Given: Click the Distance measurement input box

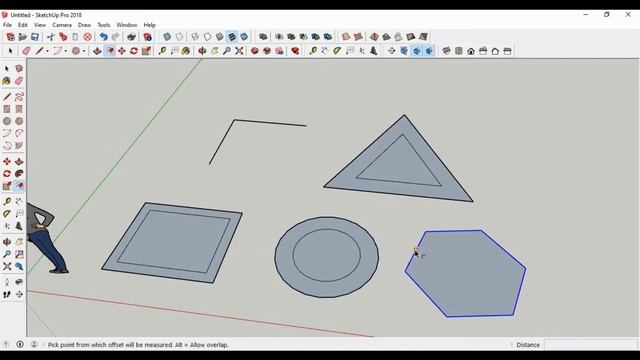Looking at the screenshot, I should [x=590, y=344].
